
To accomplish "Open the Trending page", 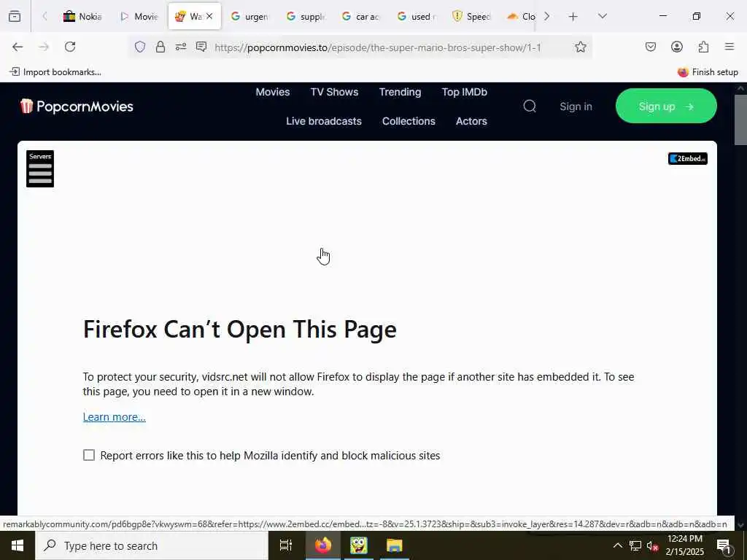I will coord(400,92).
